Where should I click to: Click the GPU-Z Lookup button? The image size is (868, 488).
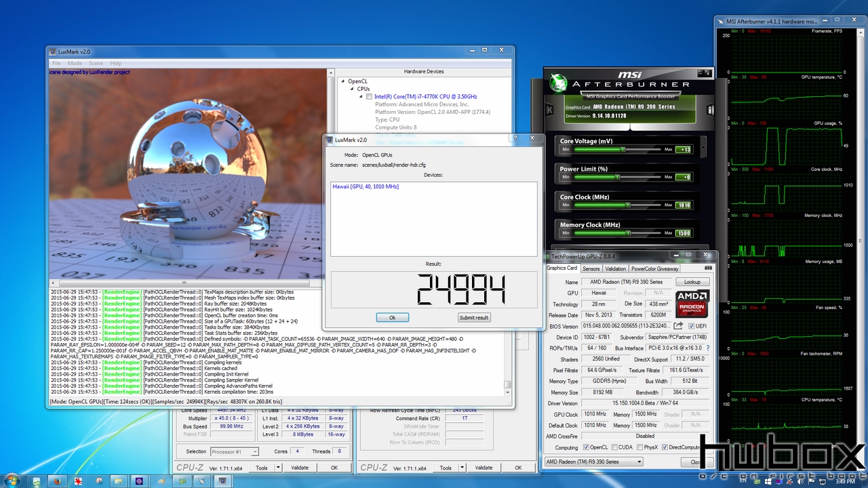click(692, 282)
